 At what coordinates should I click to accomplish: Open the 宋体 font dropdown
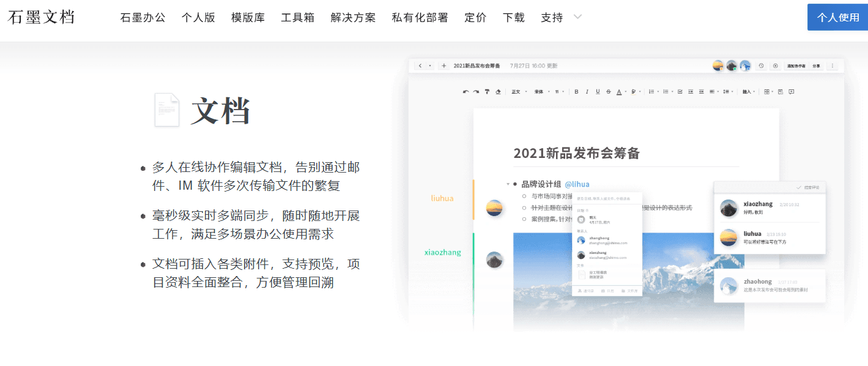541,92
